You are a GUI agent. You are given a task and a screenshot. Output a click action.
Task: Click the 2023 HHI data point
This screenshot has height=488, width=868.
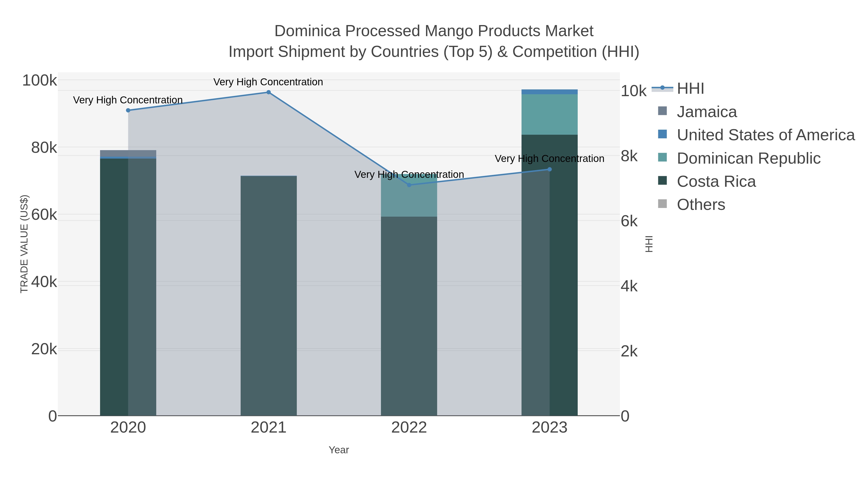pos(549,169)
